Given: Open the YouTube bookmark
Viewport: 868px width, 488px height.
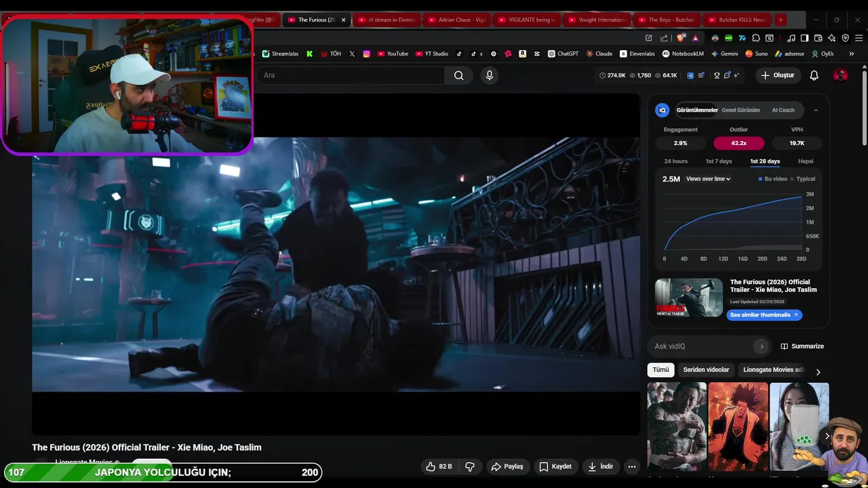Looking at the screenshot, I should pyautogui.click(x=393, y=54).
